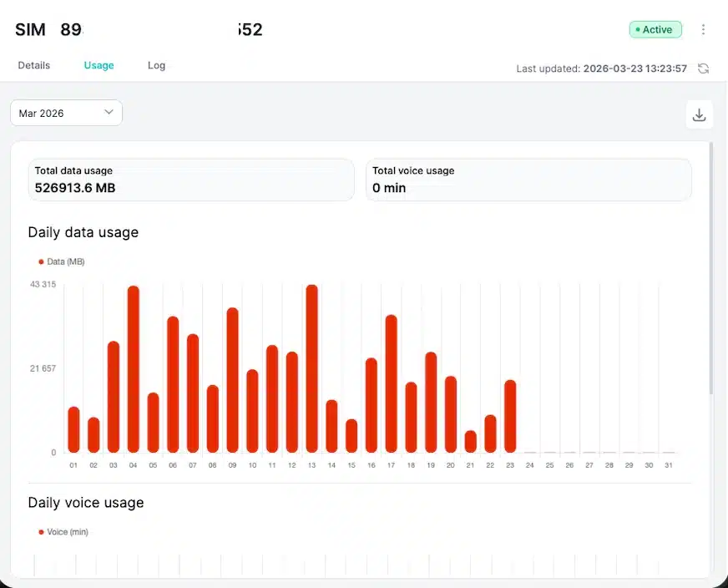The width and height of the screenshot is (728, 588).
Task: Select the data bar for day 23
Action: 510,416
